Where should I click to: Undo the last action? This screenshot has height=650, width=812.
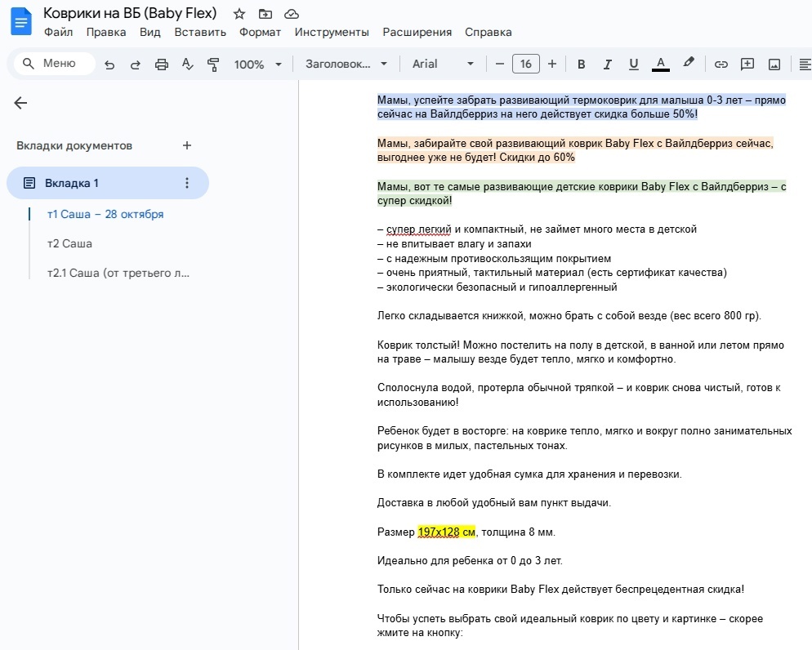coord(109,65)
